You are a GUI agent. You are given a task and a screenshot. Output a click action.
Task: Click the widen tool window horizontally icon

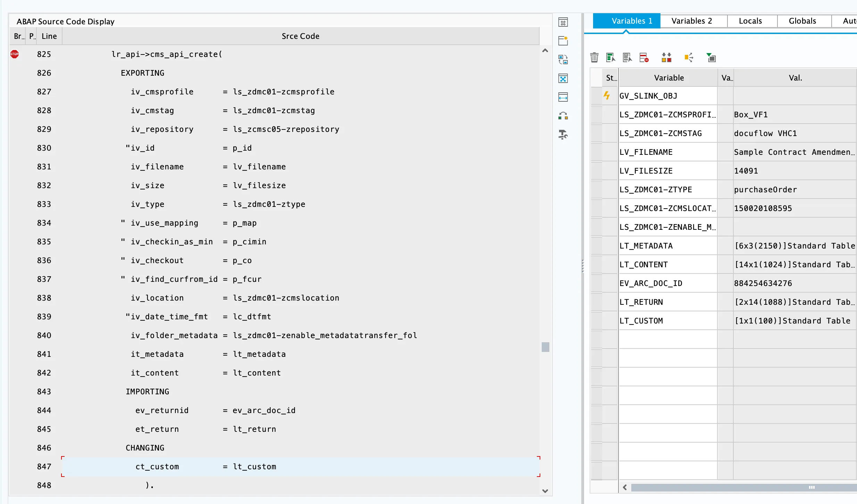pos(563,97)
